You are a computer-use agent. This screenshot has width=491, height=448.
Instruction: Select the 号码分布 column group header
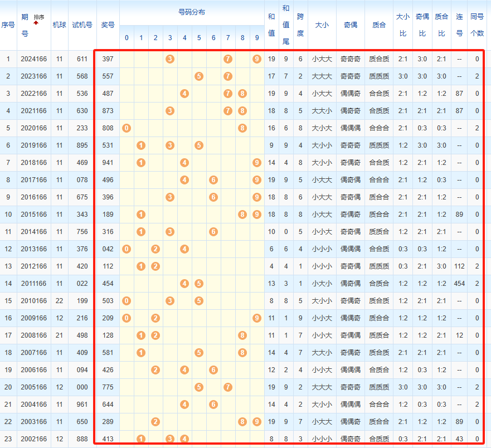point(191,12)
